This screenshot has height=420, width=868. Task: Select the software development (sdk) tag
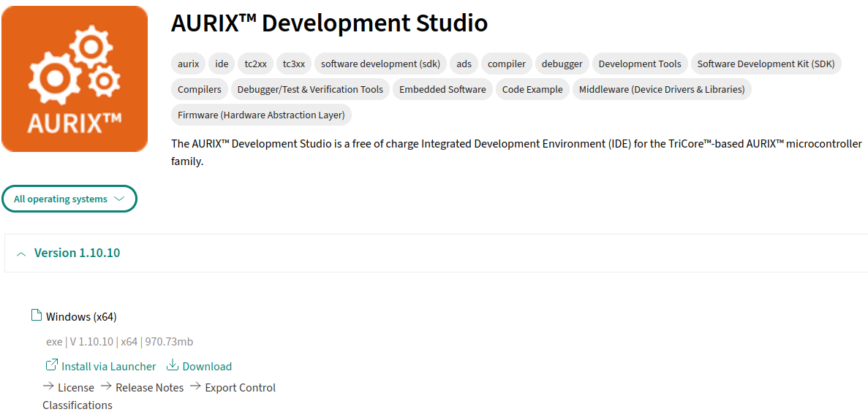380,64
